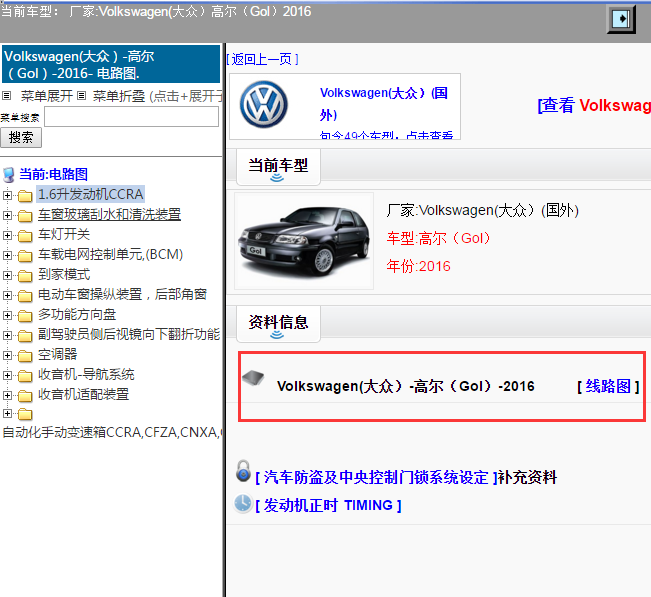Viewport: 651px width, 597px height.
Task: Click the Gol car thumbnail photo
Action: point(304,241)
